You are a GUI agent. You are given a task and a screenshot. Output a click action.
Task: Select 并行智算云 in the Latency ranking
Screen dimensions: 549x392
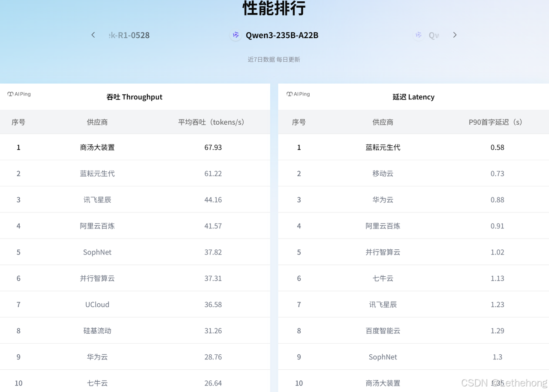click(383, 252)
